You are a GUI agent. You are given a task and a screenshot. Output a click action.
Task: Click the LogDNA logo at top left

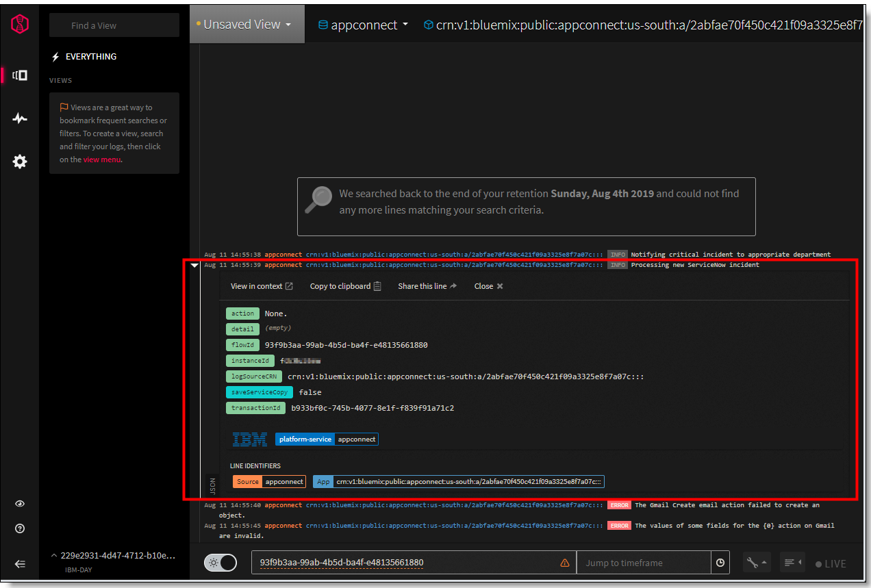[19, 23]
